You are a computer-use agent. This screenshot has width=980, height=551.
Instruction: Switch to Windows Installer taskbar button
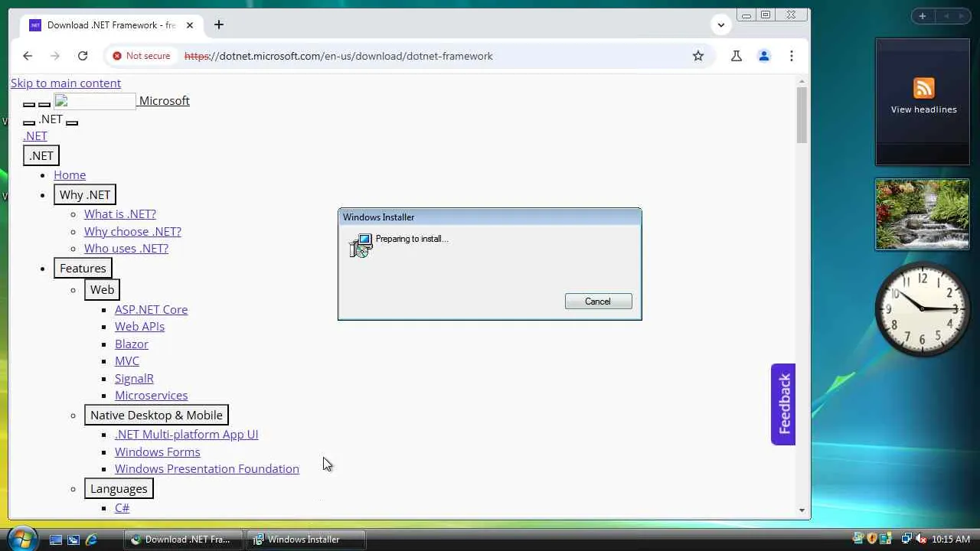click(x=305, y=540)
